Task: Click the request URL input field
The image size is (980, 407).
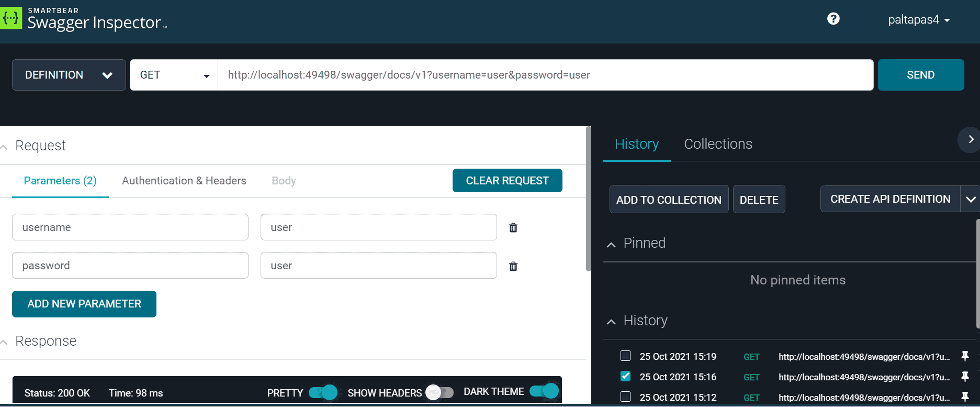Action: [546, 75]
